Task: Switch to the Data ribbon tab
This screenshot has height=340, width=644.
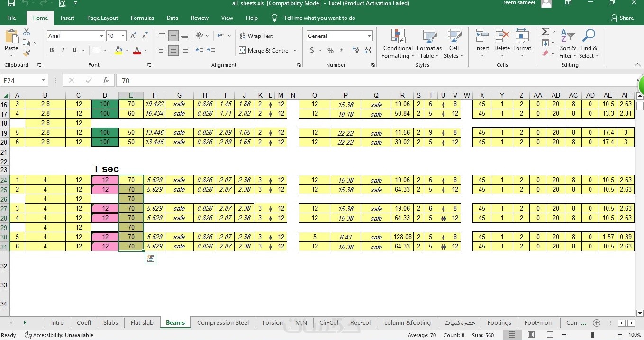Action: [x=172, y=18]
